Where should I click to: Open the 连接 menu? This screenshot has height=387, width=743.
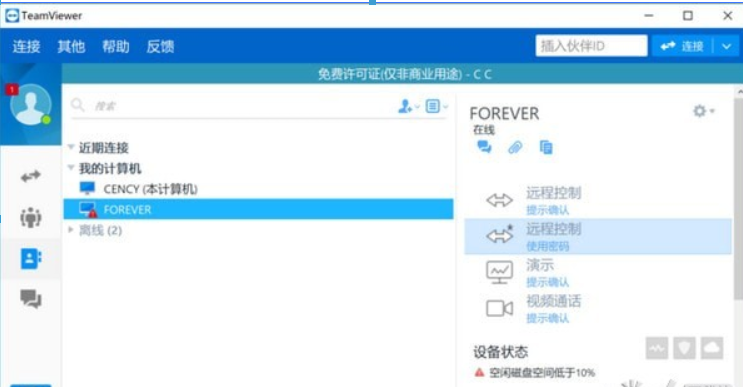(x=27, y=46)
